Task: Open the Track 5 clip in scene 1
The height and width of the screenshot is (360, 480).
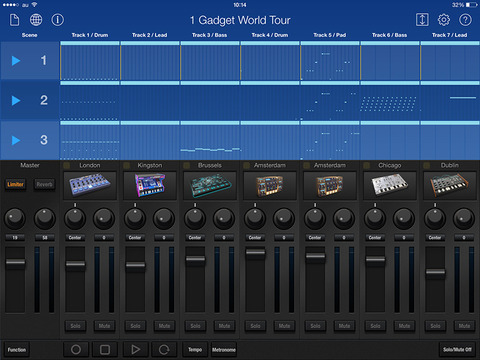Action: click(330, 61)
